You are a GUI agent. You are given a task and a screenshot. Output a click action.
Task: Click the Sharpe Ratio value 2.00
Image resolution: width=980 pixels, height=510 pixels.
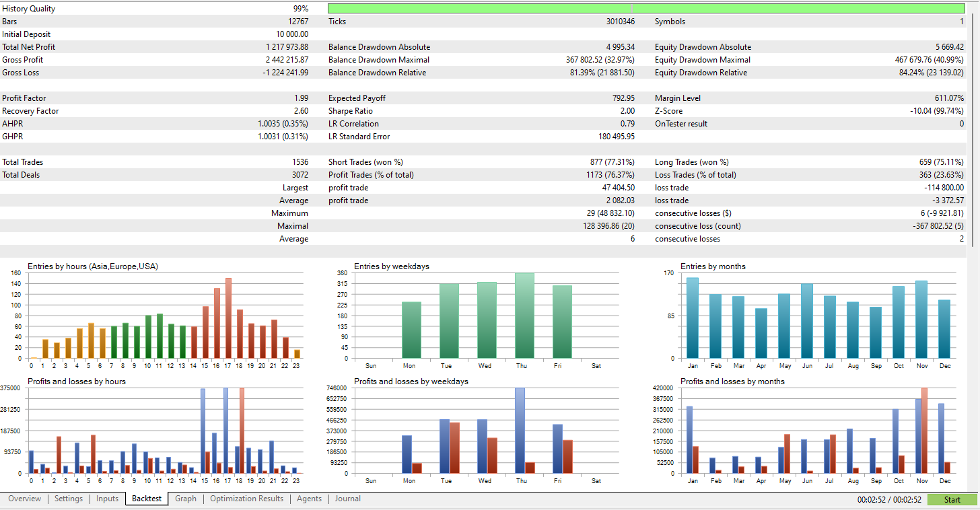pos(627,111)
